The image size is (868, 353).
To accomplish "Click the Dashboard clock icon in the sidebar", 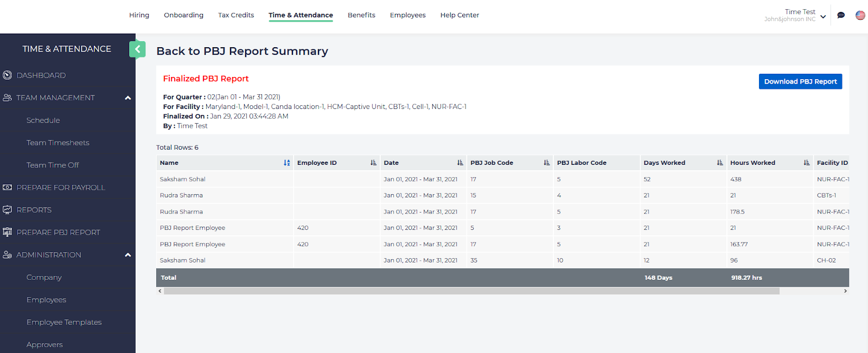I will 8,75.
